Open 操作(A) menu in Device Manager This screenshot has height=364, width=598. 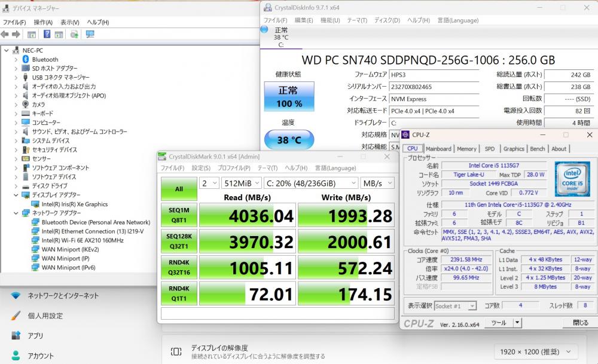point(43,22)
